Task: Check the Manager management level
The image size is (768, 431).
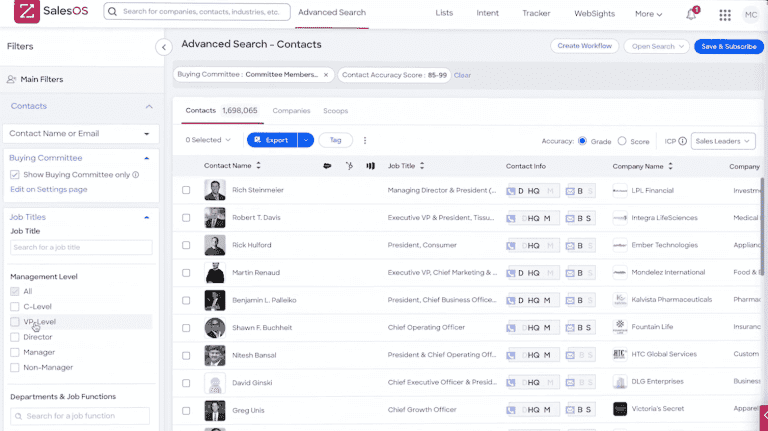Action: pos(15,352)
